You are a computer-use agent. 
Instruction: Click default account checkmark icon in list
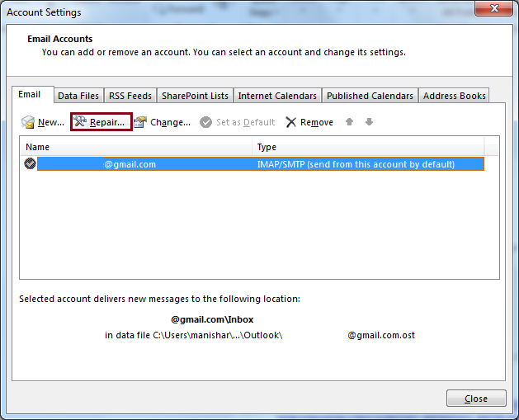[x=31, y=163]
